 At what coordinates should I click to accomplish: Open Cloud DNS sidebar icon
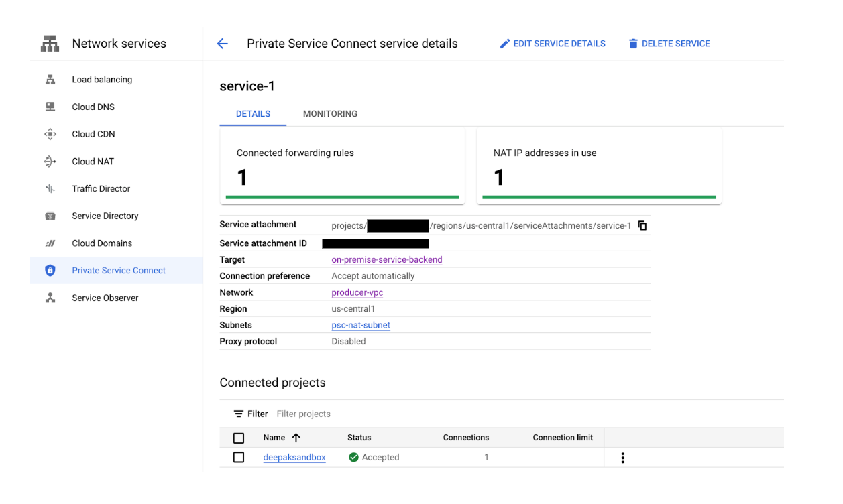coord(50,107)
